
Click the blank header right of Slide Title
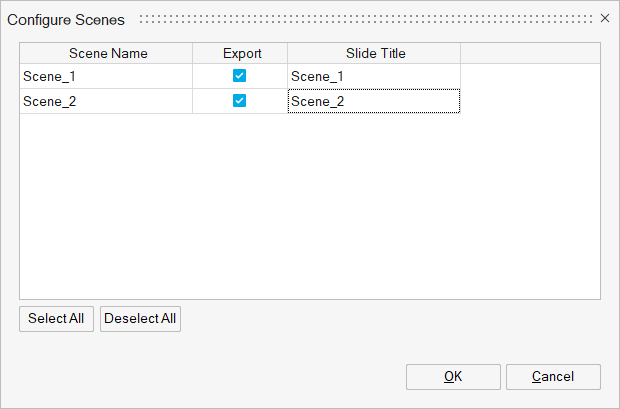[530, 53]
